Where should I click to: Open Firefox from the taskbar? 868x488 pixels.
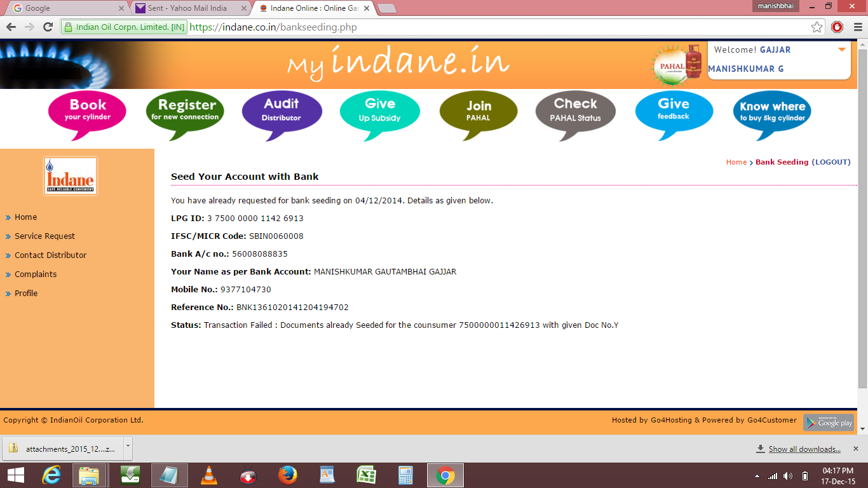tap(287, 475)
